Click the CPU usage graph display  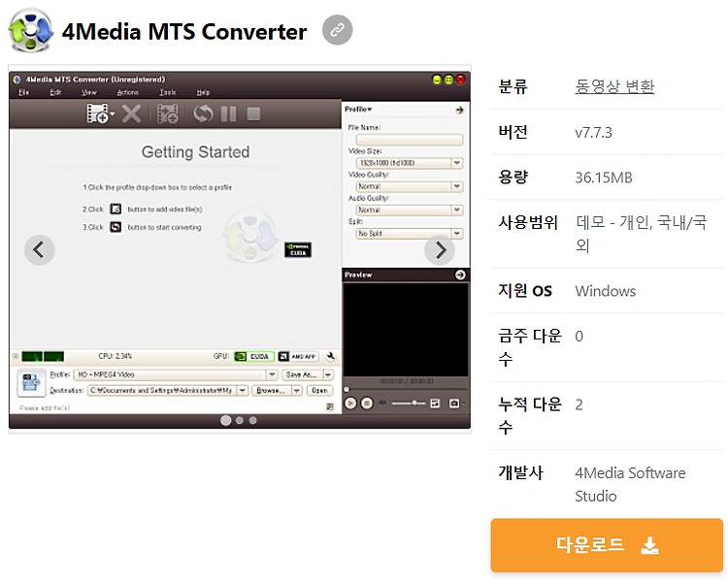click(x=43, y=356)
